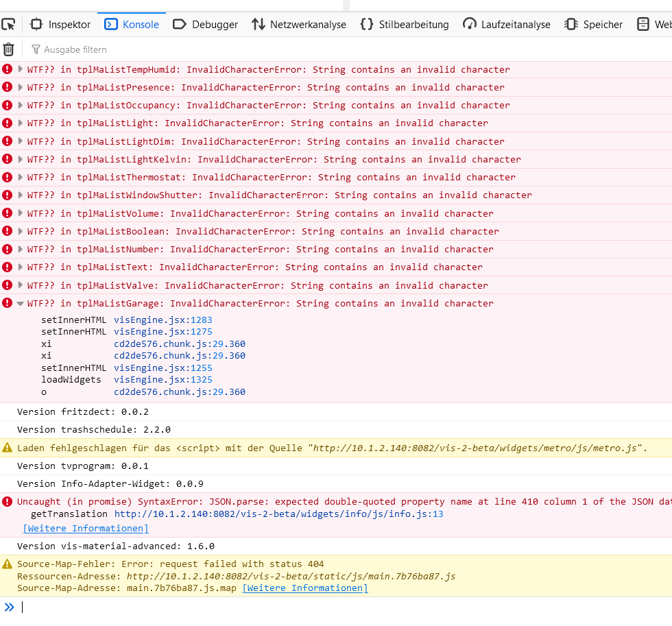This screenshot has width=672, height=626.
Task: Open the info.js:13 source link
Action: [x=278, y=514]
